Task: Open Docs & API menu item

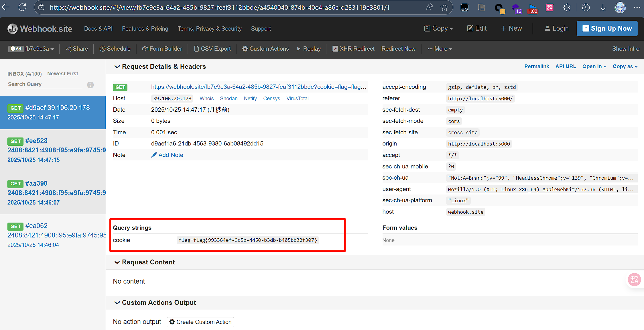Action: tap(98, 29)
